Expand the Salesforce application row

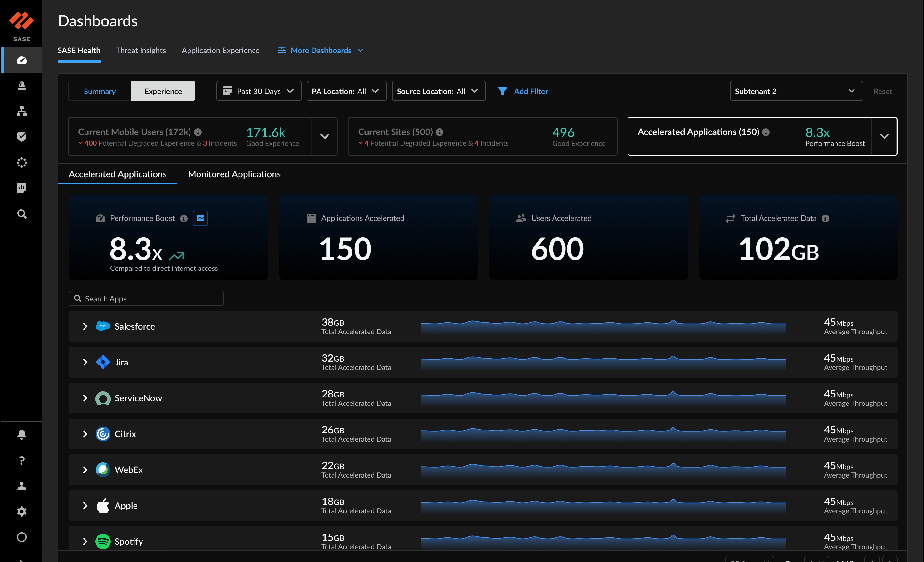point(85,326)
